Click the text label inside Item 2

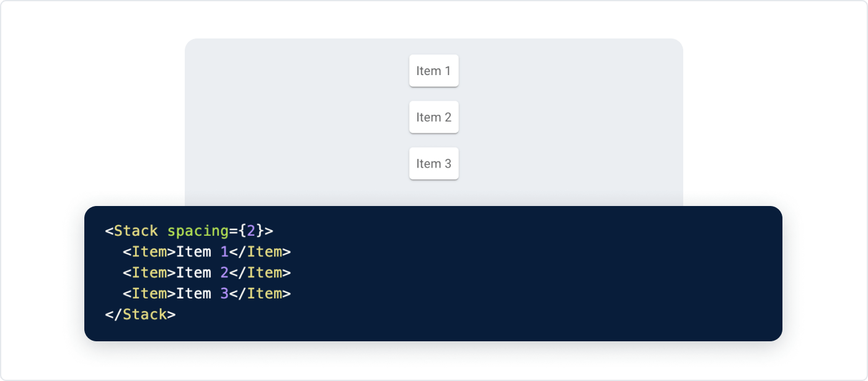pos(433,117)
